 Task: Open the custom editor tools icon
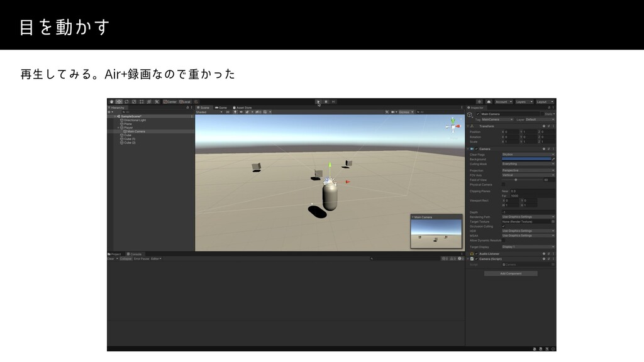[x=157, y=102]
